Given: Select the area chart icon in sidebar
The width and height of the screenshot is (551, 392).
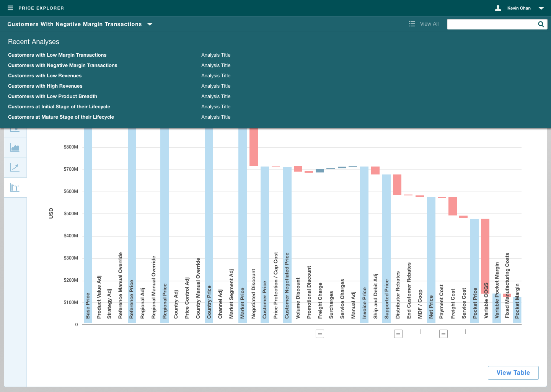Looking at the screenshot, I should (15, 148).
